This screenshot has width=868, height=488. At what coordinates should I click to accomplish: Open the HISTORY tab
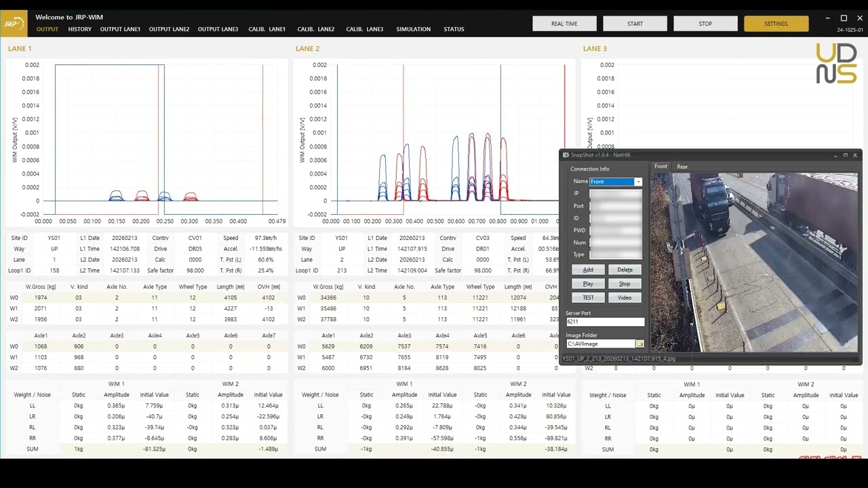[80, 29]
